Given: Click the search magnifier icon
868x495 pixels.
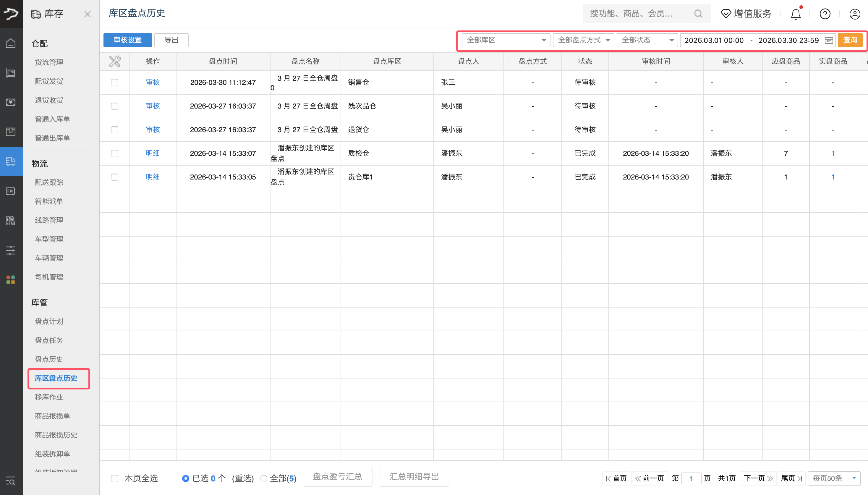Looking at the screenshot, I should (698, 14).
